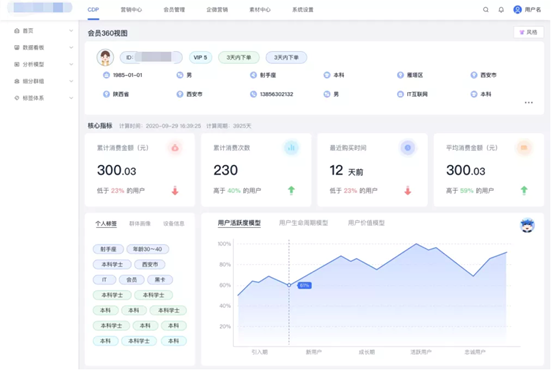
Task: Open the notification bell
Action: [501, 10]
